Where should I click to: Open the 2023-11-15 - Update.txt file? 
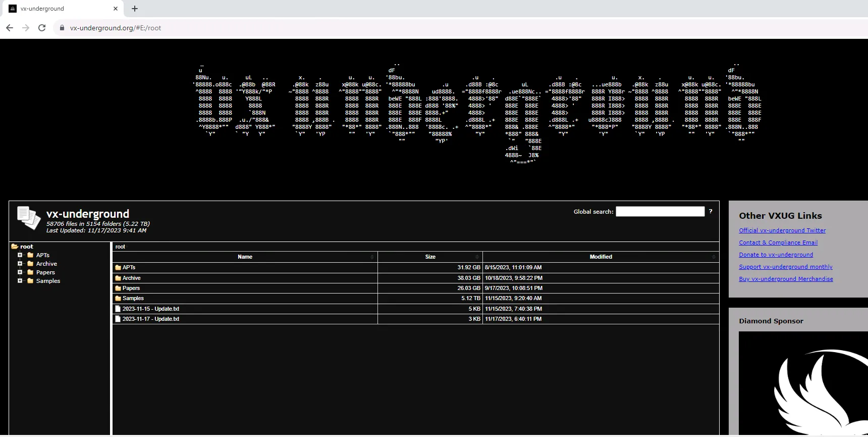[416, 309]
